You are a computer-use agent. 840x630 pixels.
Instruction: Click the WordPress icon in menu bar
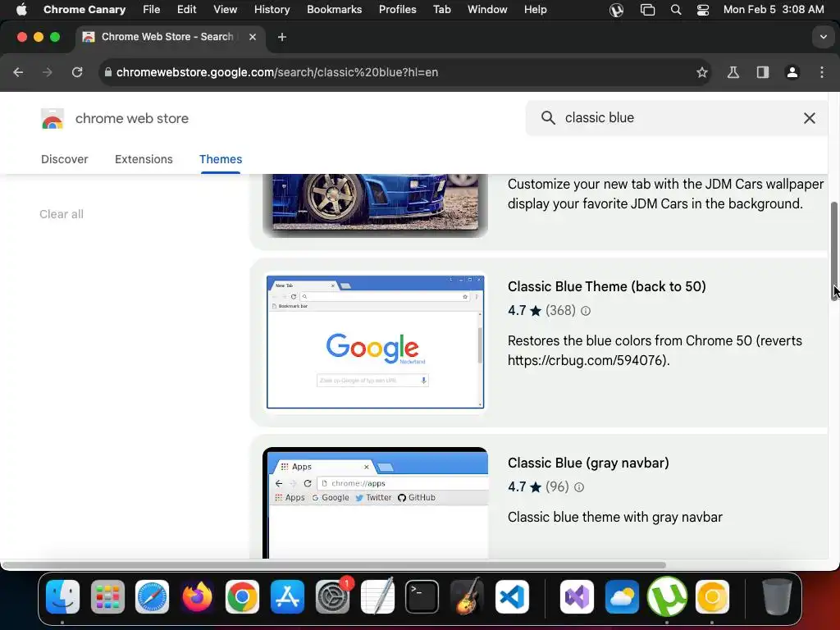(616, 10)
